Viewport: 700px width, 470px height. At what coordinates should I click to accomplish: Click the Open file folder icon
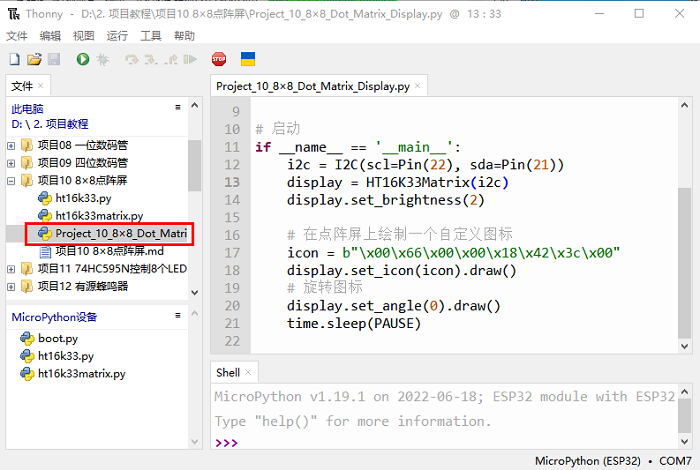[34, 60]
